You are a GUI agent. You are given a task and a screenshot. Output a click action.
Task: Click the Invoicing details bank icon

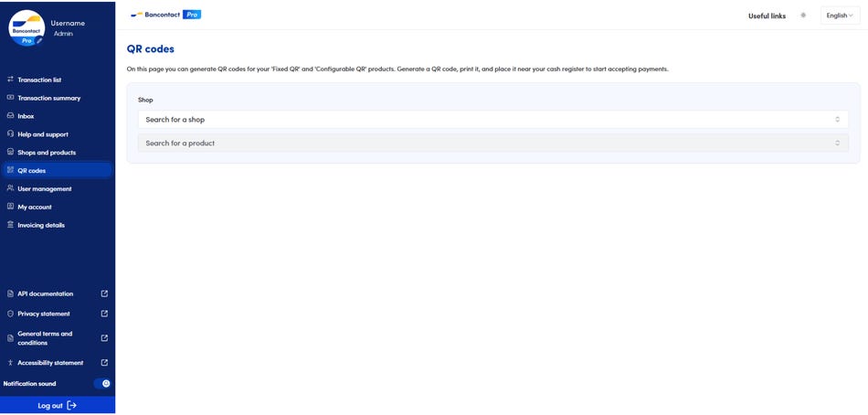pyautogui.click(x=10, y=225)
